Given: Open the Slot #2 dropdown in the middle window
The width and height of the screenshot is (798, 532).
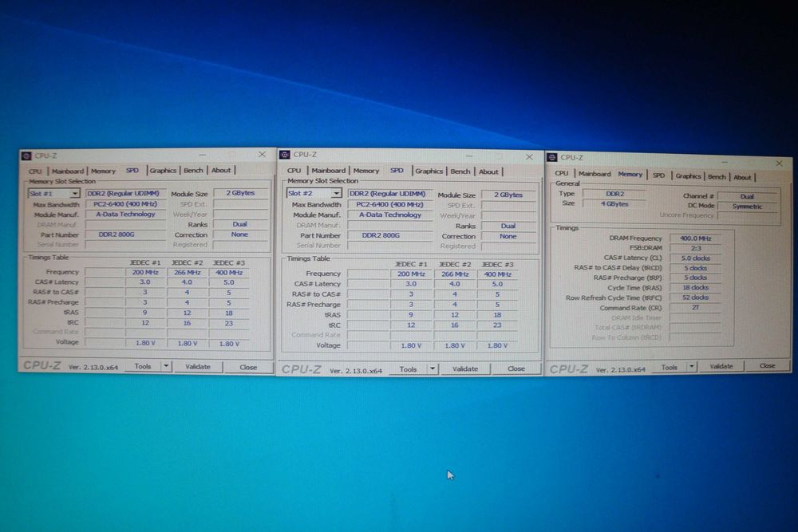Looking at the screenshot, I should coord(336,193).
